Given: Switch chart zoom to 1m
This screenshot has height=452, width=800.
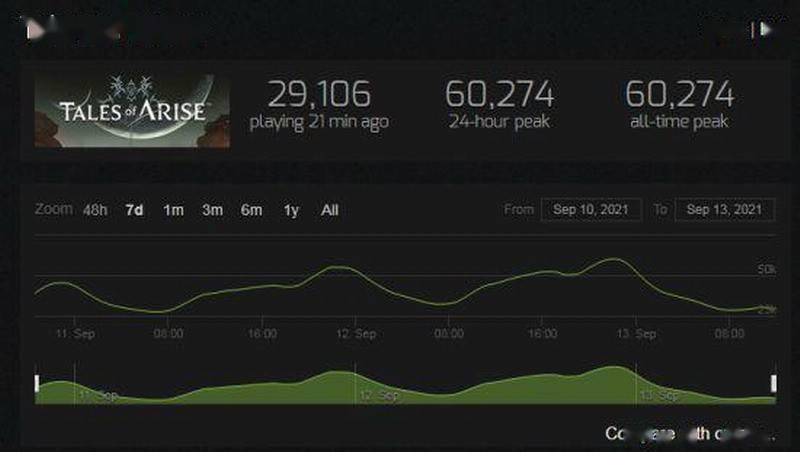Looking at the screenshot, I should pyautogui.click(x=173, y=210).
